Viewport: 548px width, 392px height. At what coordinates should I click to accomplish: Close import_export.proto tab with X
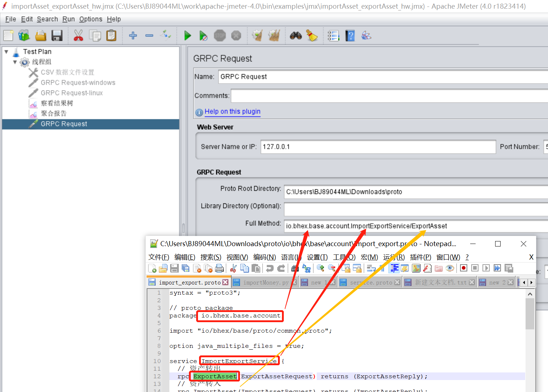[x=225, y=282]
